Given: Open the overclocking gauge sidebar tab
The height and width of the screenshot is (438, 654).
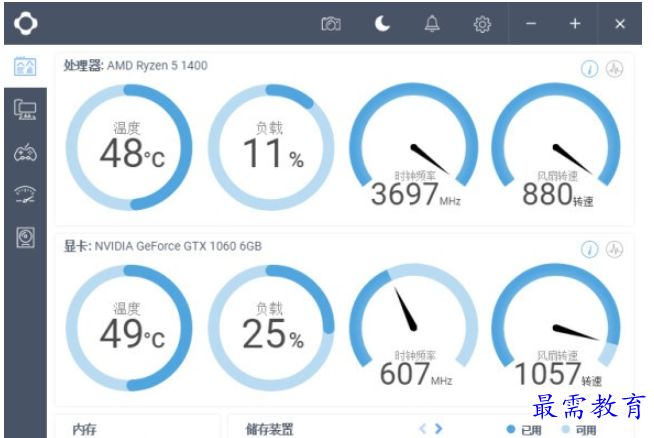Looking at the screenshot, I should [x=25, y=194].
